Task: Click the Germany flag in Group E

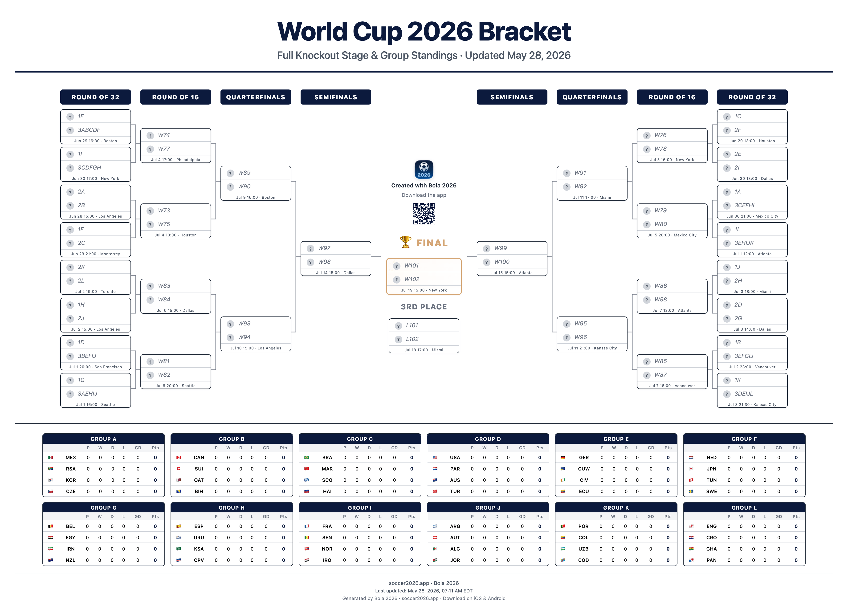Action: pyautogui.click(x=563, y=458)
